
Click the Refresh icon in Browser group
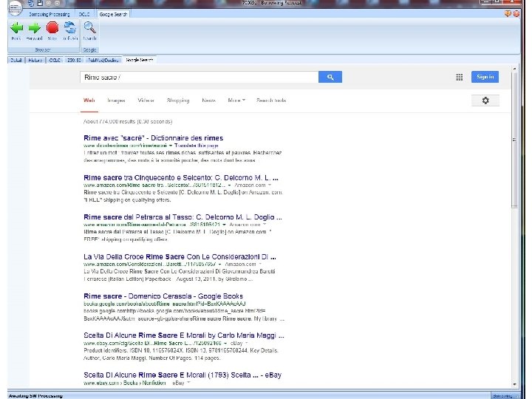[x=70, y=28]
